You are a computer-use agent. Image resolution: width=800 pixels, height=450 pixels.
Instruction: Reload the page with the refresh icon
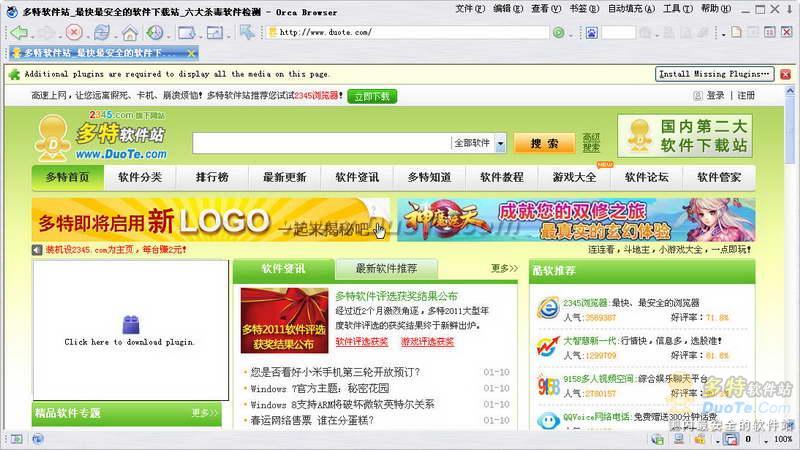pos(102,33)
